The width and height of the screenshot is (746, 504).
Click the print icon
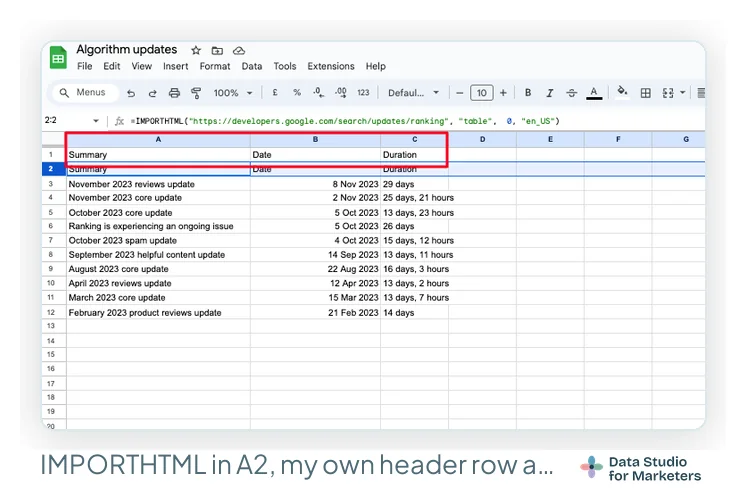click(x=174, y=93)
